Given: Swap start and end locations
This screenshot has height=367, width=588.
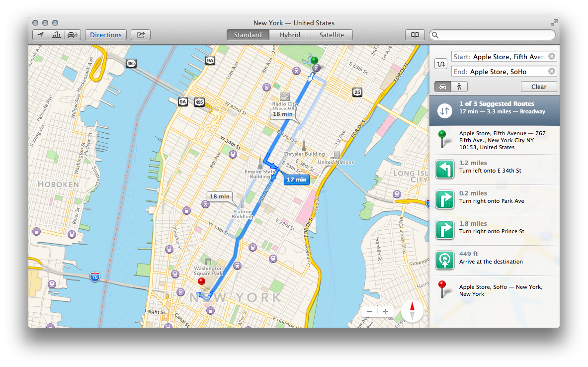Looking at the screenshot, I should [440, 64].
